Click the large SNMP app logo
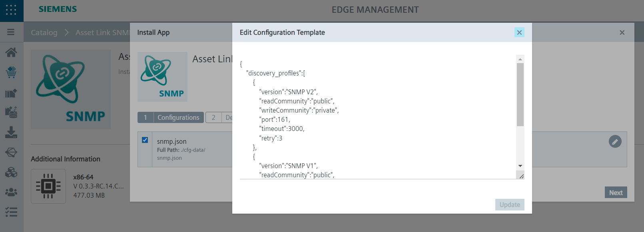Image resolution: width=644 pixels, height=232 pixels. (71, 89)
